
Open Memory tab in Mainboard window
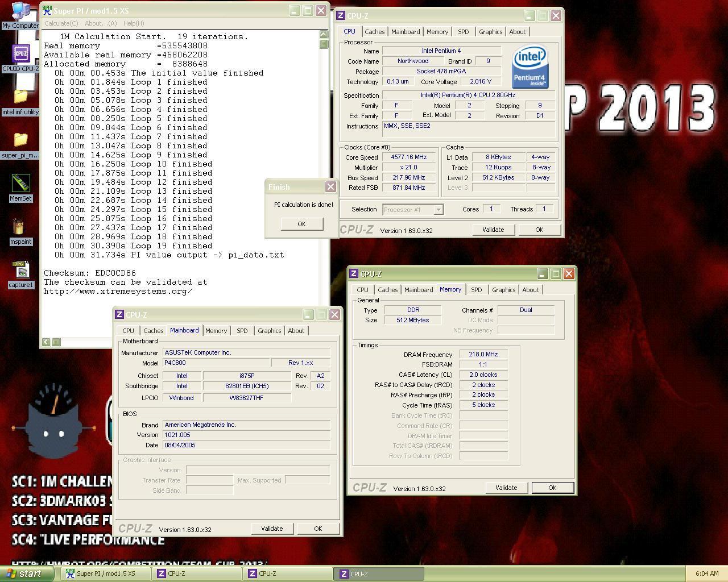216,331
